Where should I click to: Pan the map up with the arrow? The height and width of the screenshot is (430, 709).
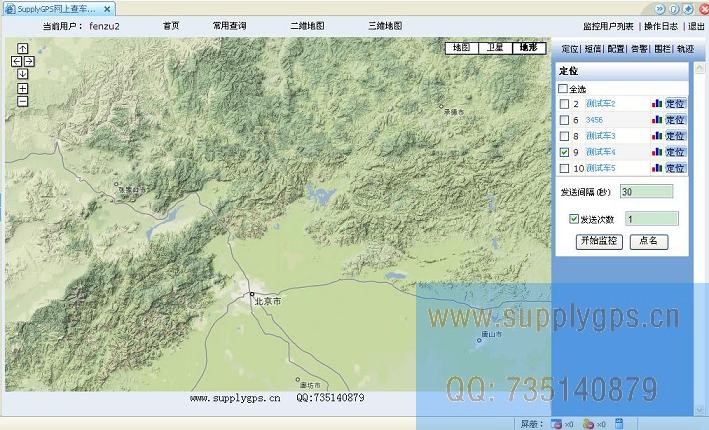[x=22, y=49]
